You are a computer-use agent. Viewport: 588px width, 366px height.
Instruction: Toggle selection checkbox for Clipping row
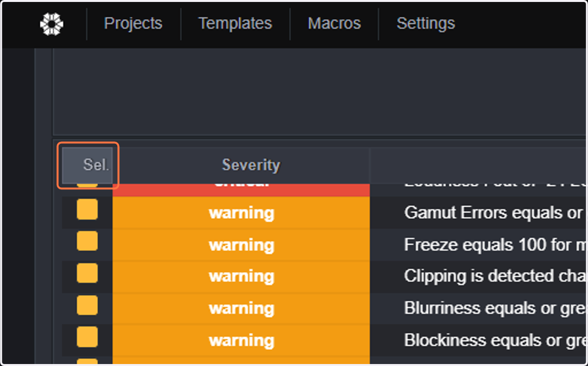pyautogui.click(x=87, y=273)
